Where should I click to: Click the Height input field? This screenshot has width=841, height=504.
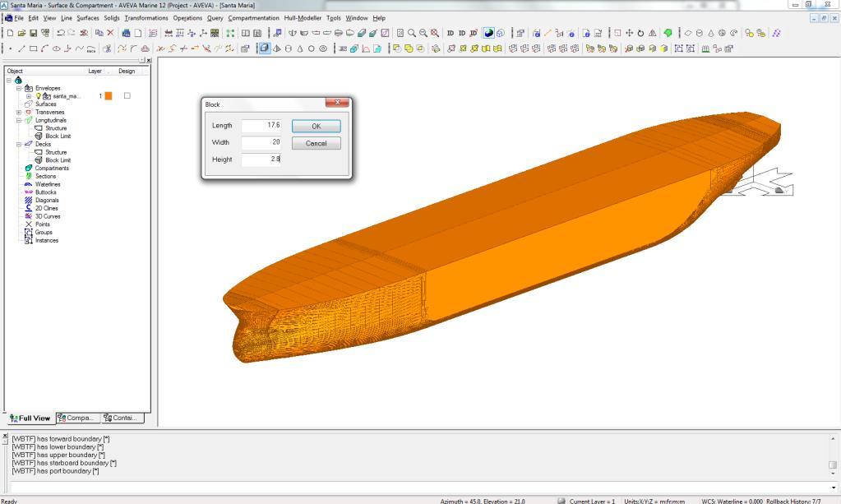[x=261, y=160]
